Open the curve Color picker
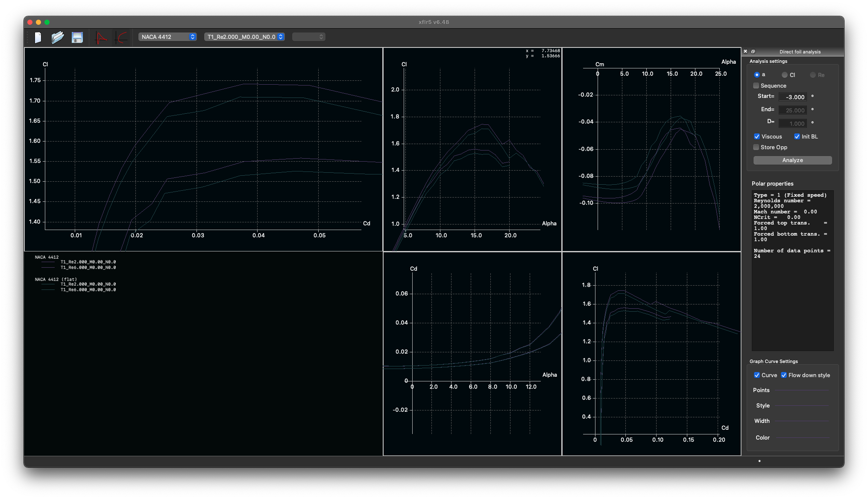Image resolution: width=868 pixels, height=499 pixels. (802, 437)
